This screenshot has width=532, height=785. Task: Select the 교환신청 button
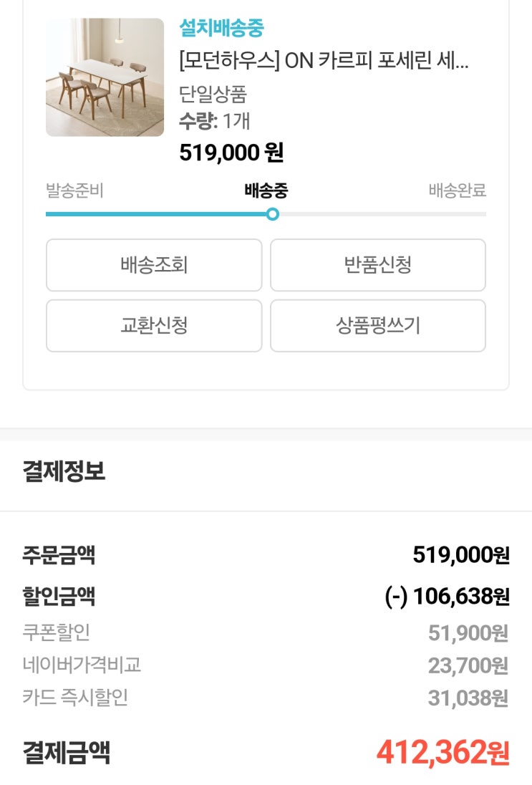pos(154,326)
